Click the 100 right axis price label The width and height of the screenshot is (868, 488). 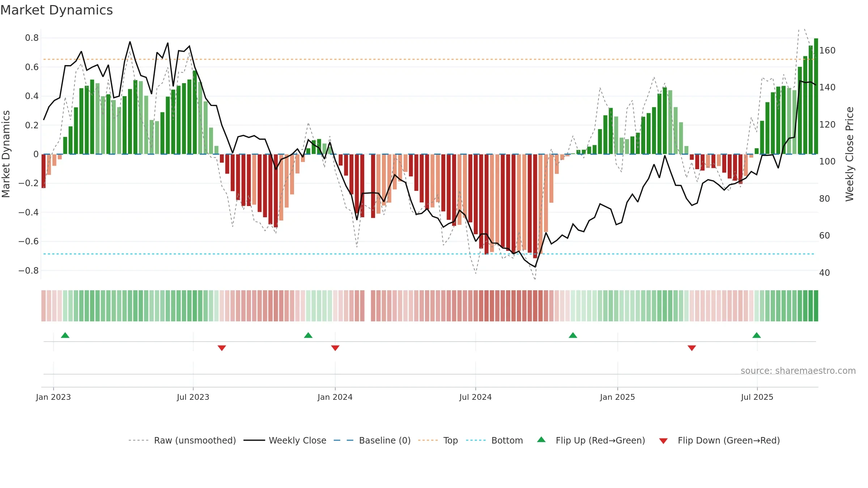827,162
